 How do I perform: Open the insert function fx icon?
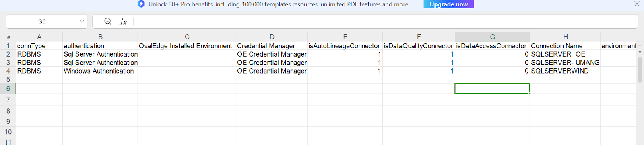(x=123, y=21)
